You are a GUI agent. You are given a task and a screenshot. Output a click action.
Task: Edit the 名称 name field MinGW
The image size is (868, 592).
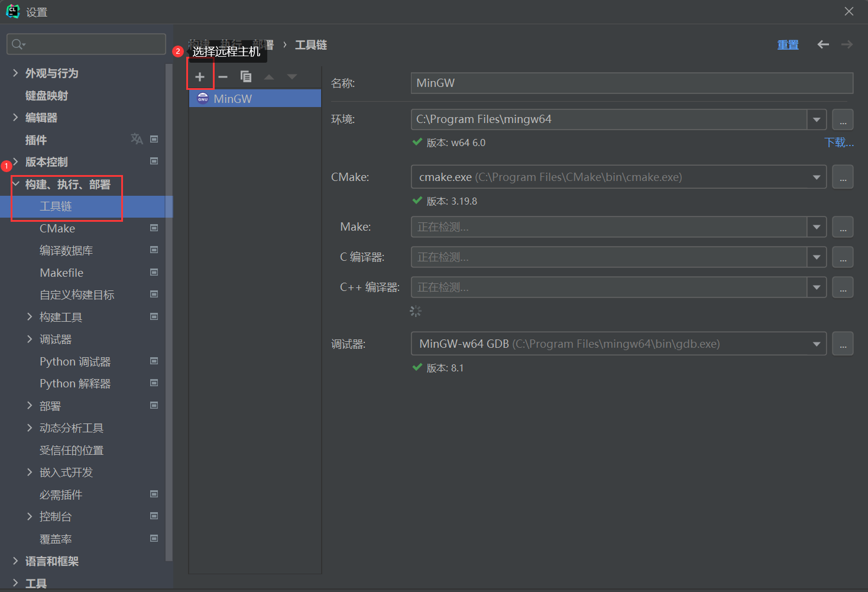pyautogui.click(x=632, y=83)
